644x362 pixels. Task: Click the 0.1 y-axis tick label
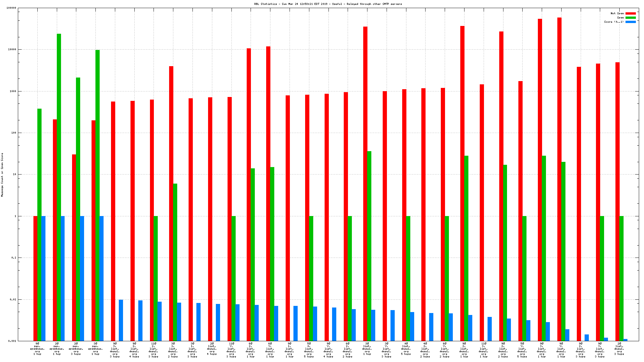click(x=14, y=258)
